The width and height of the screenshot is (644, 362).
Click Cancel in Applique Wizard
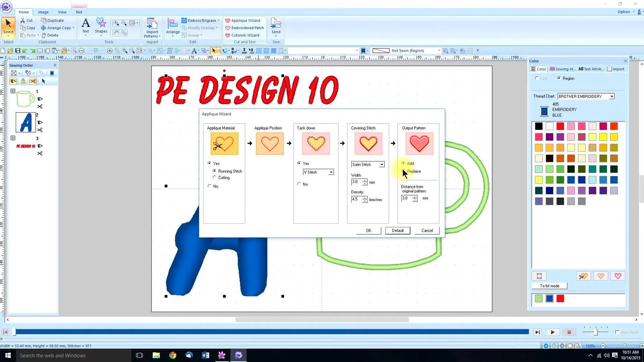427,230
